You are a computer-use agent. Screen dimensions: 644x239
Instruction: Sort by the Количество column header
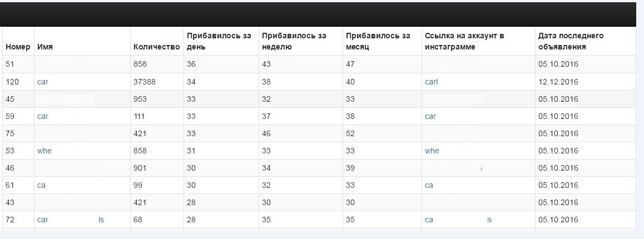coord(157,47)
